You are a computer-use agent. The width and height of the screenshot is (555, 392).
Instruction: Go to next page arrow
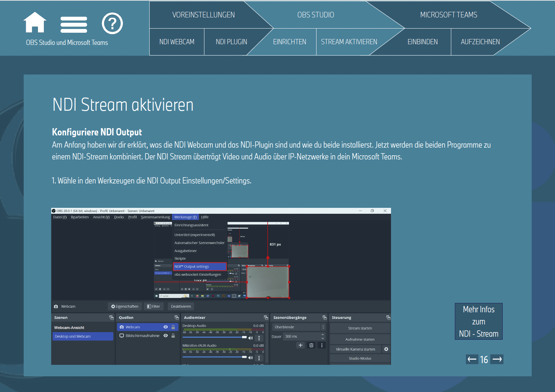tap(497, 359)
